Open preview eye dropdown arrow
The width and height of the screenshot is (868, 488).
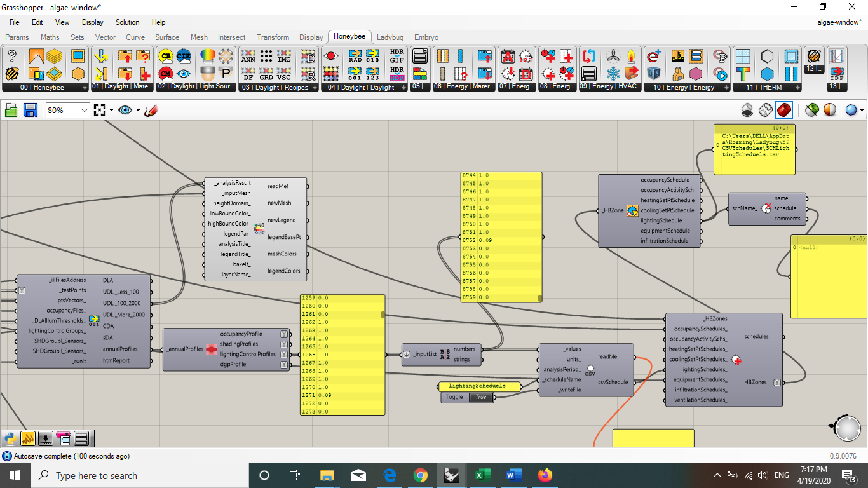pyautogui.click(x=139, y=110)
